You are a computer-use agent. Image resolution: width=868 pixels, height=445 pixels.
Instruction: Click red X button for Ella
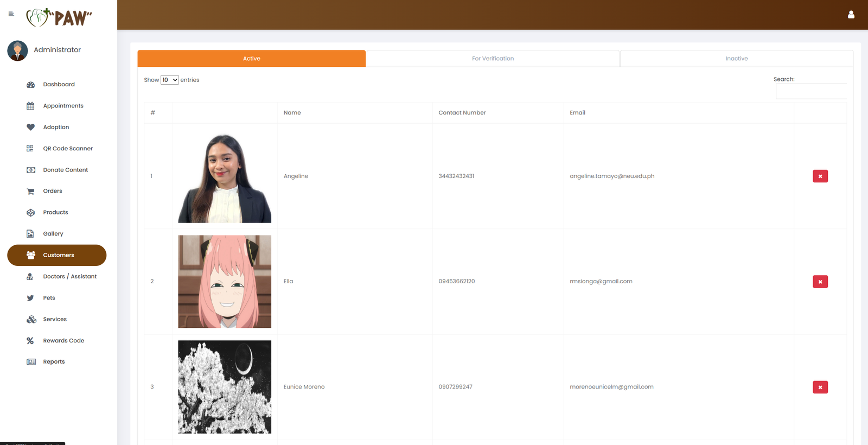820,282
